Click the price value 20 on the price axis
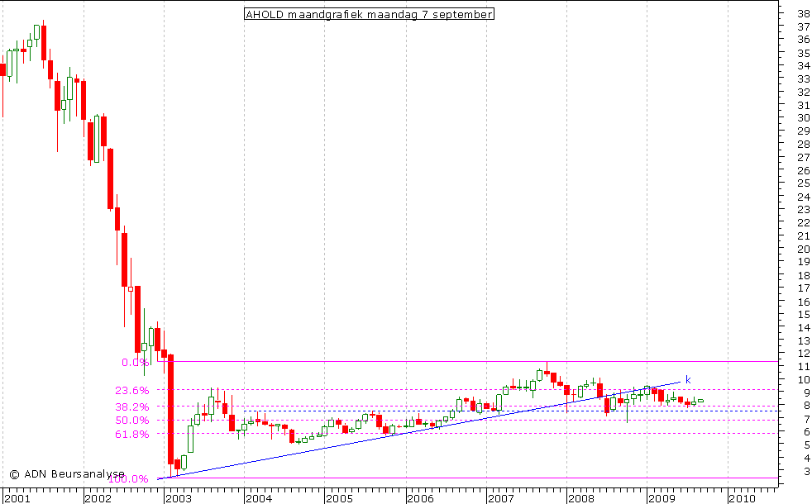This screenshot has height=504, width=812. tap(804, 249)
